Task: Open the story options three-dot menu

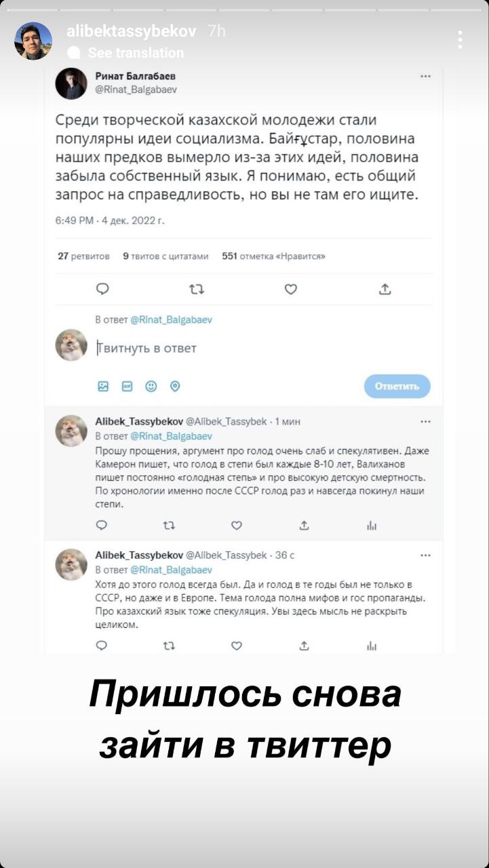Action: pyautogui.click(x=460, y=39)
